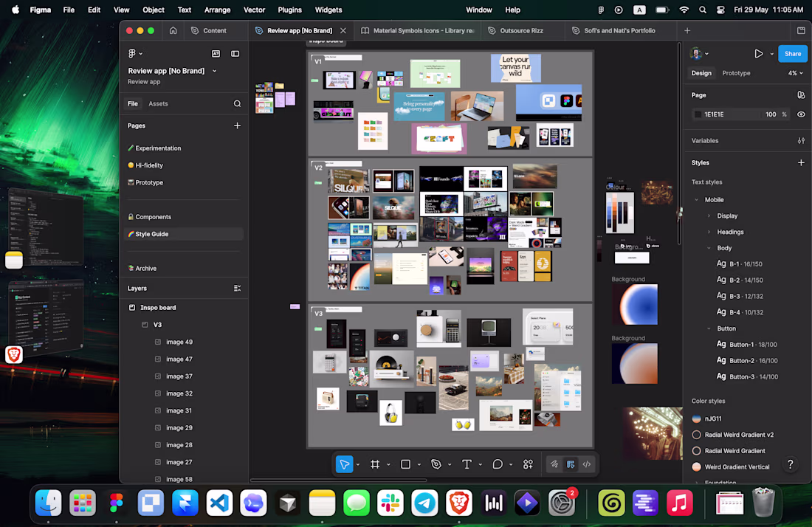Create a new style with Styles plus icon

[x=801, y=162]
